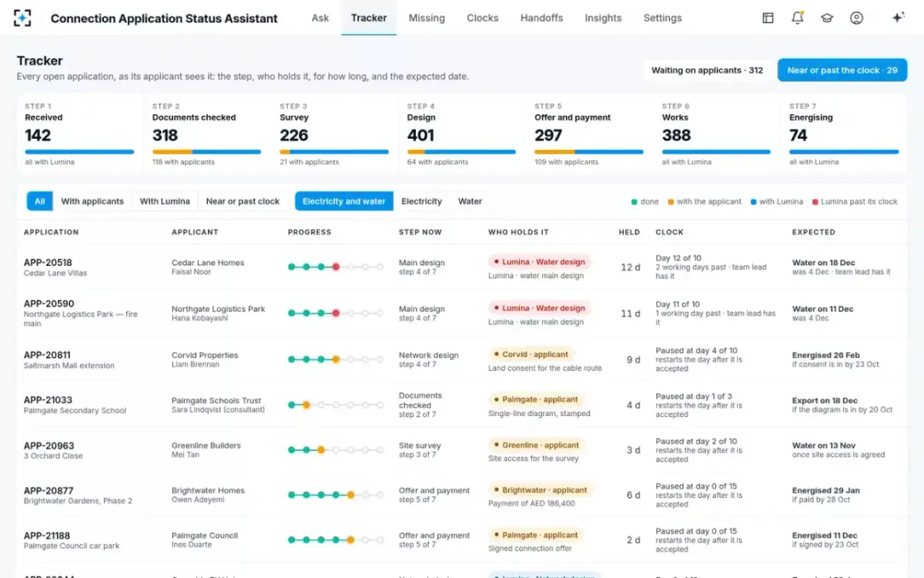The image size is (924, 578).
Task: Filter by With Lumina
Action: tap(165, 201)
